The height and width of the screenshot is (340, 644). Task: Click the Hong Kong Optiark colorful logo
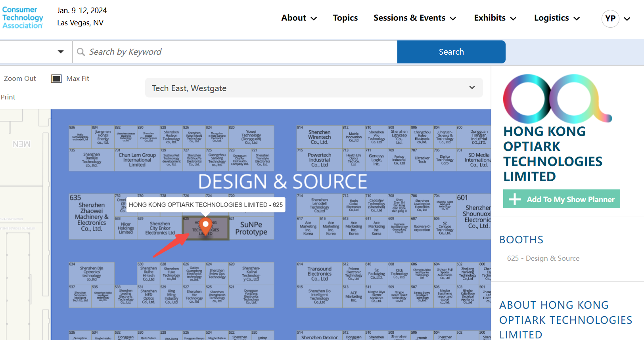(557, 98)
